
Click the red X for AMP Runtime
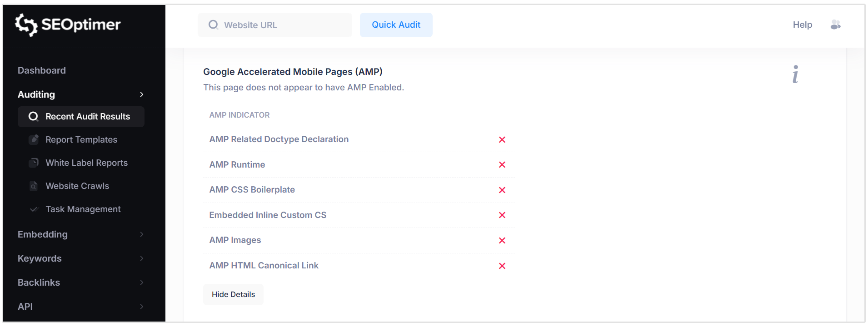pos(502,164)
